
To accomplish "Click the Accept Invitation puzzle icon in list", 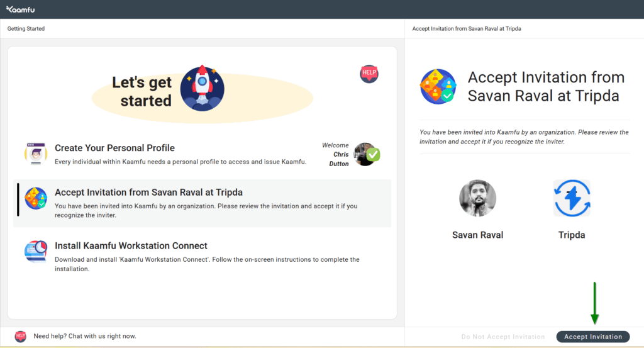I will tap(35, 198).
